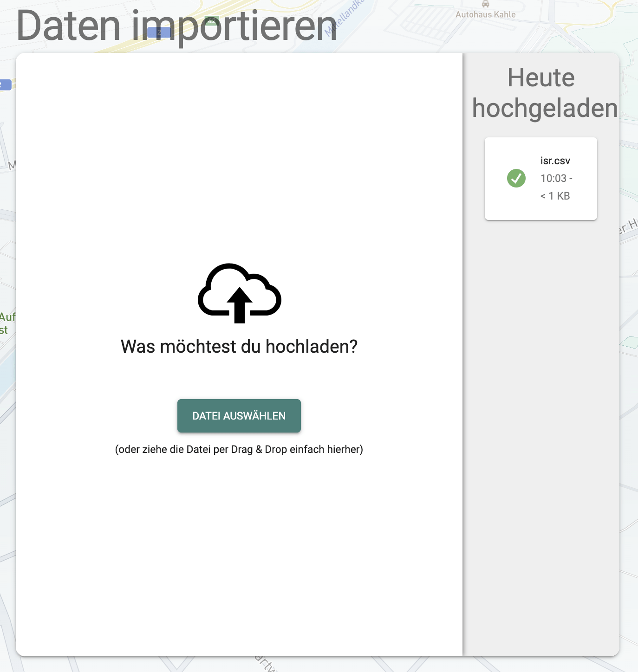
Task: Select the Heute hochgeladen panel heading
Action: 543,93
